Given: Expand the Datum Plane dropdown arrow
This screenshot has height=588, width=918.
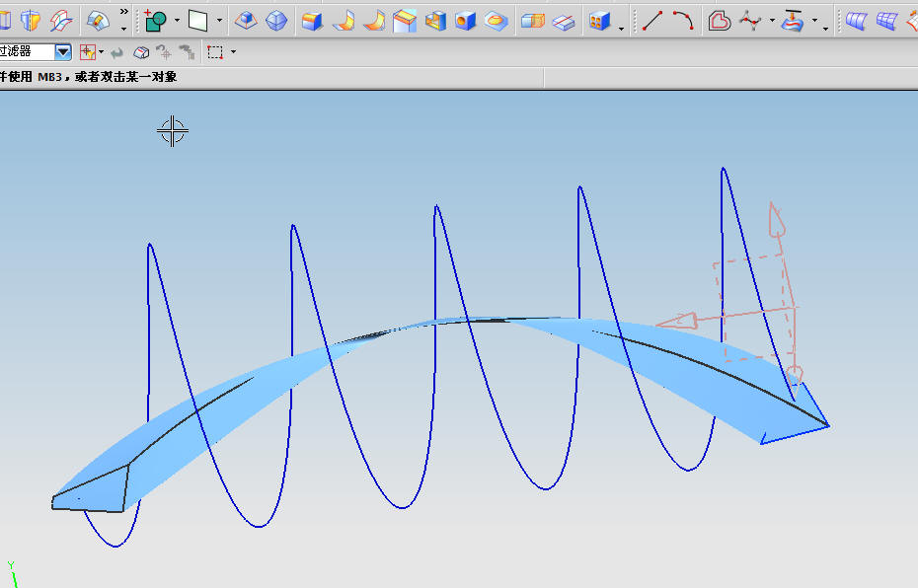Looking at the screenshot, I should point(219,21).
